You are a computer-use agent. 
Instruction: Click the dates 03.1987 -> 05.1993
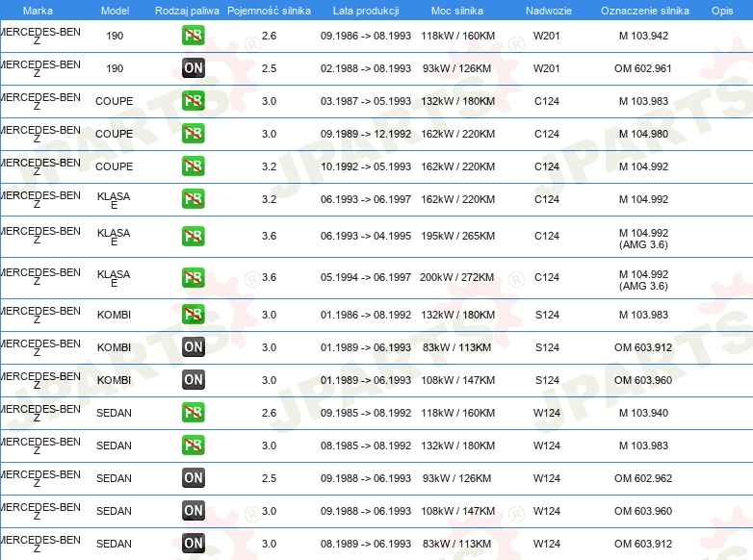point(366,101)
